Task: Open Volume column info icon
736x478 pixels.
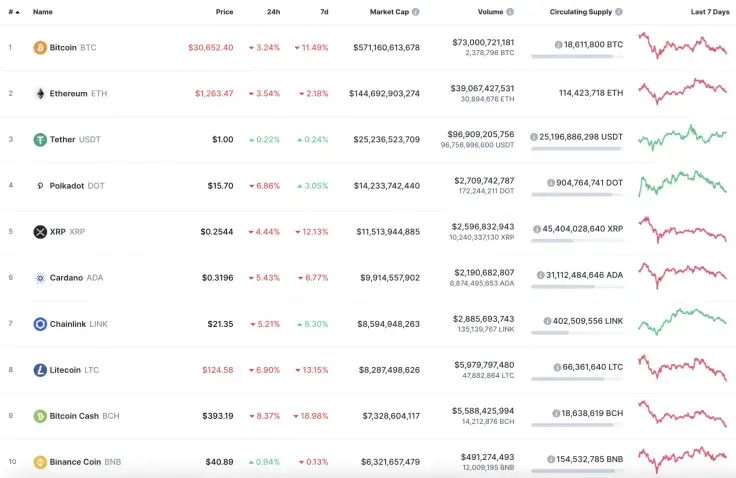Action: pyautogui.click(x=510, y=12)
